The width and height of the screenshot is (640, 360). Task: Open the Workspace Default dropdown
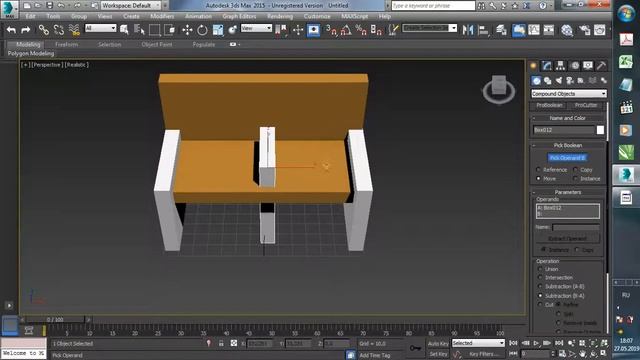click(x=131, y=5)
